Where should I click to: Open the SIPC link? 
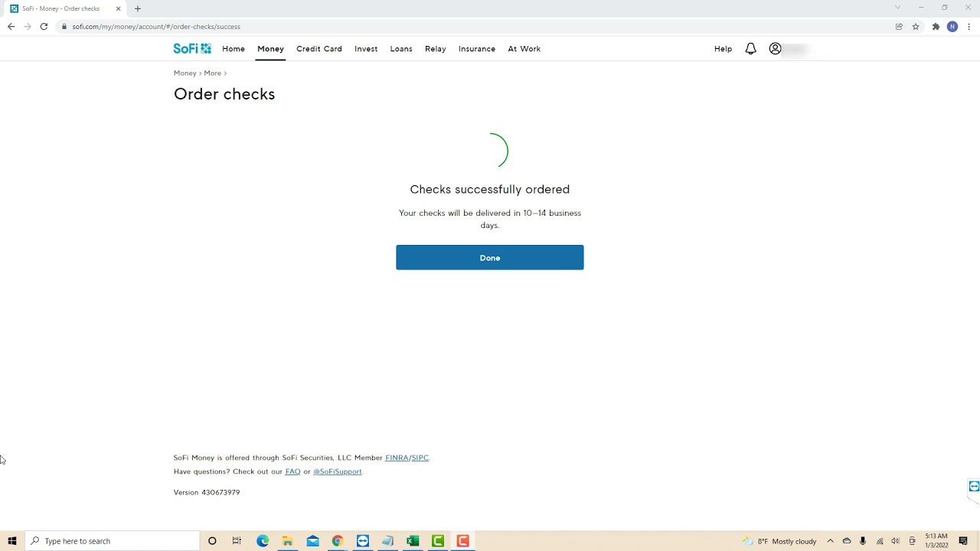420,458
